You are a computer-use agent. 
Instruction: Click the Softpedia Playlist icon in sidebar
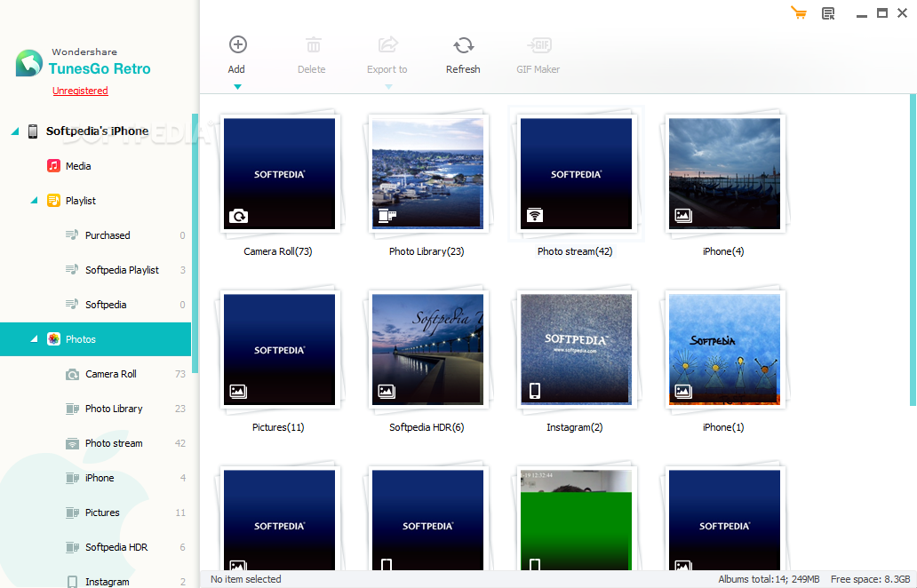[x=71, y=269]
